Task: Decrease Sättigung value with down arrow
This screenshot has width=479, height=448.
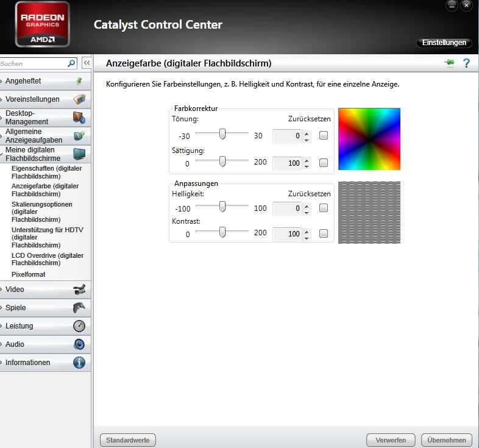Action: coord(307,166)
